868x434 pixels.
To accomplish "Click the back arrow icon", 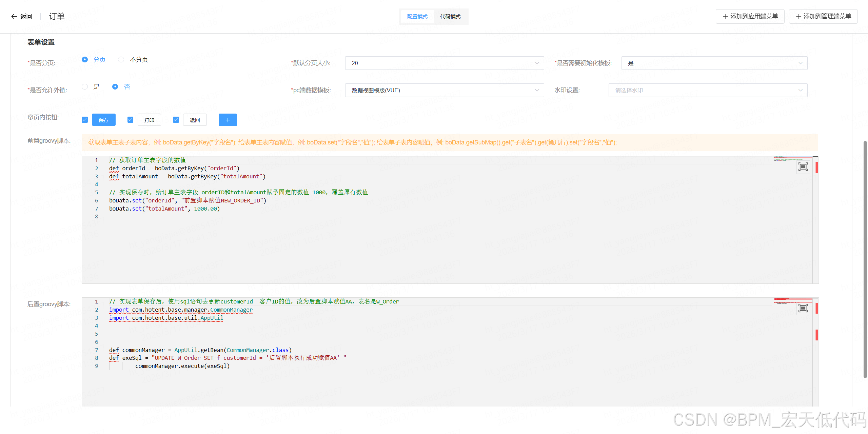I will point(14,16).
